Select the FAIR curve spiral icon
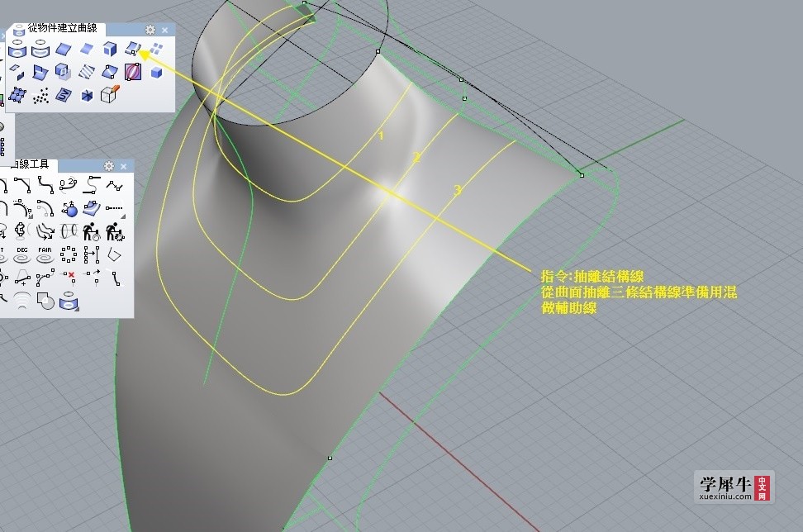The height and width of the screenshot is (532, 803). 45,255
